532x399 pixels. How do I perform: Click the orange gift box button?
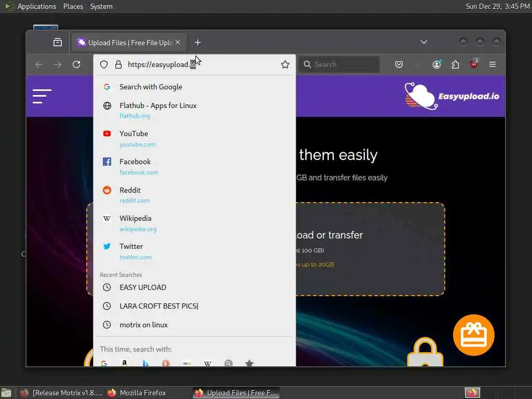point(474,335)
